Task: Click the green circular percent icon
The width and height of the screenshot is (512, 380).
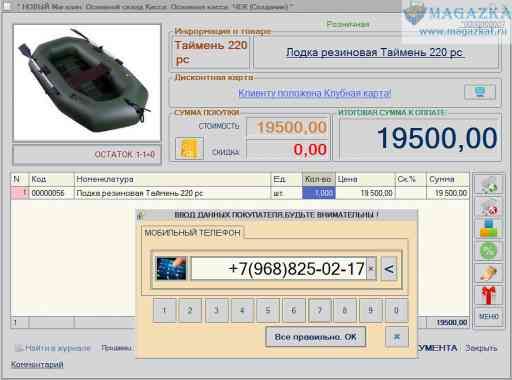Action: (489, 251)
